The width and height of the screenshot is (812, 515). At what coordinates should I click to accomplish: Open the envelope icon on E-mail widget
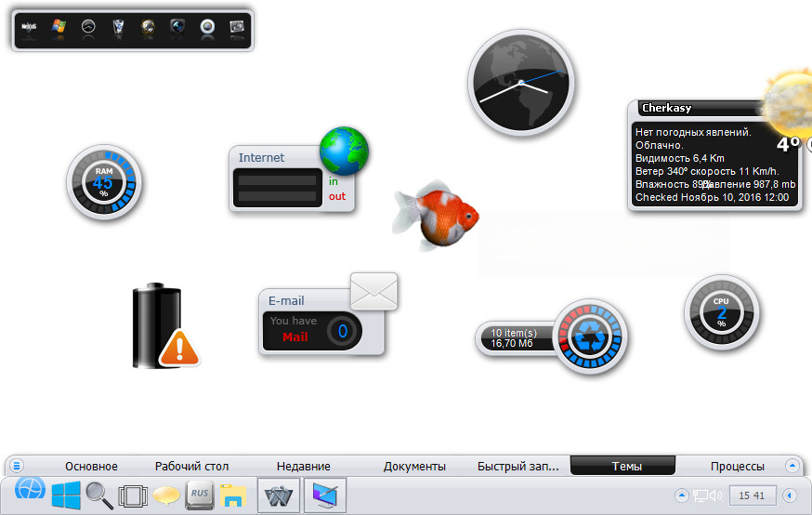(x=373, y=292)
